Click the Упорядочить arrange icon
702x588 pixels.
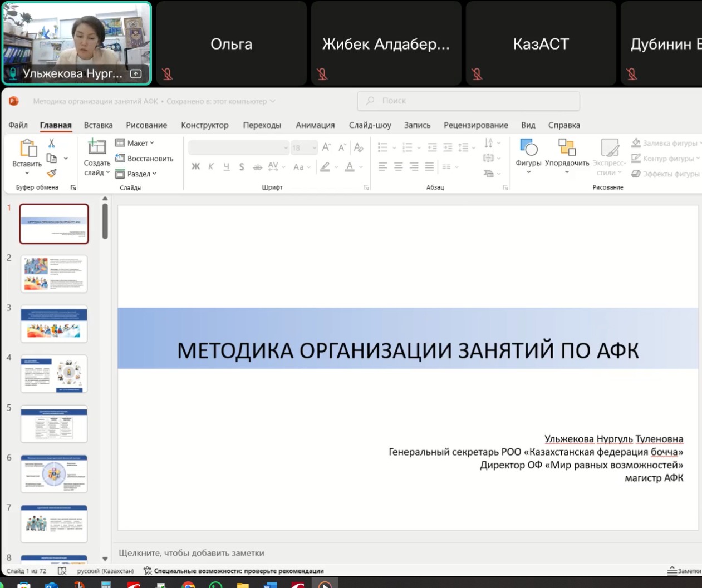(x=567, y=147)
